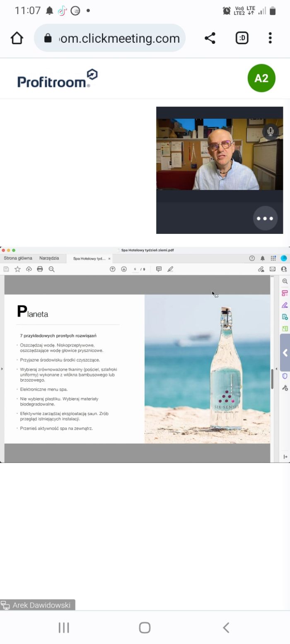
Task: Click the print icon in PDF toolbar
Action: [40, 269]
